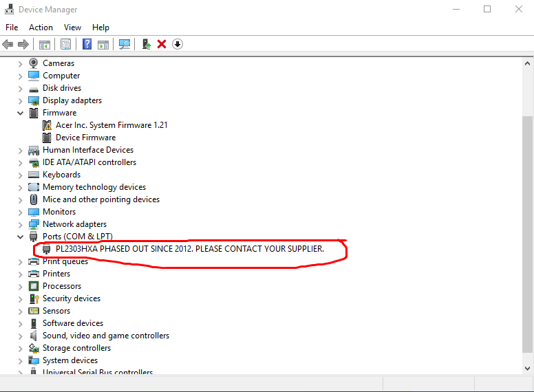The width and height of the screenshot is (534, 392).
Task: Click the red X Uninstall device icon
Action: coord(162,44)
